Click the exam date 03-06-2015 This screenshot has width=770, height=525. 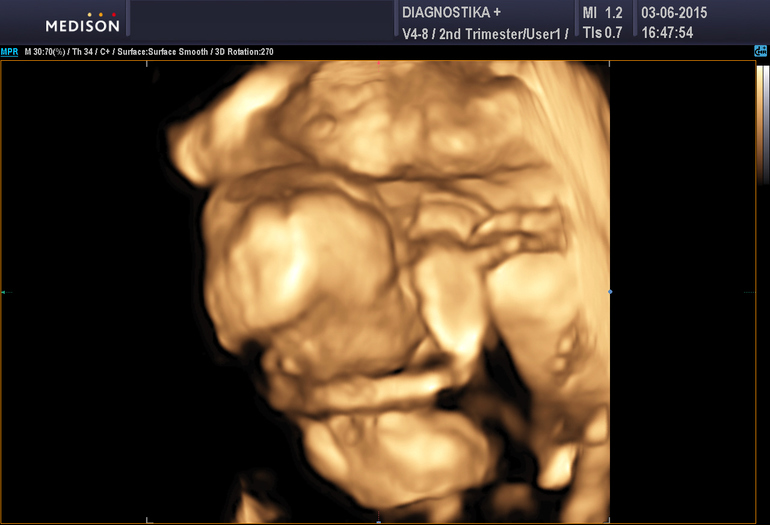pyautogui.click(x=674, y=13)
